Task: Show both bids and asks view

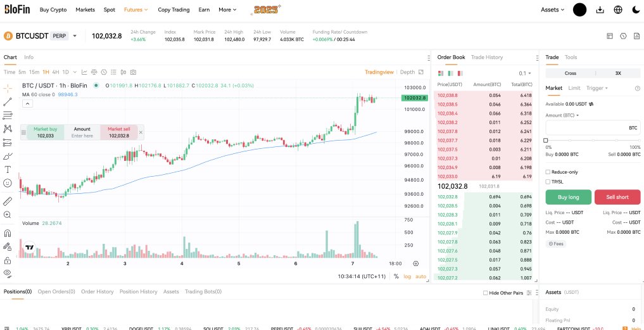Action: [441, 73]
